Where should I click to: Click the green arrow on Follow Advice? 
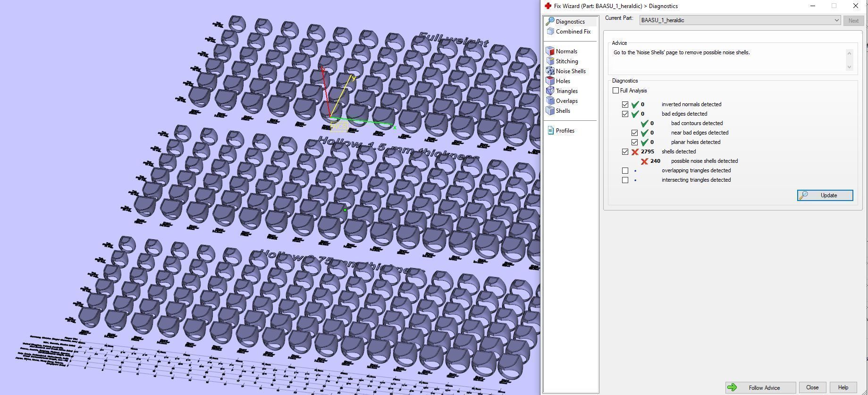pos(732,387)
